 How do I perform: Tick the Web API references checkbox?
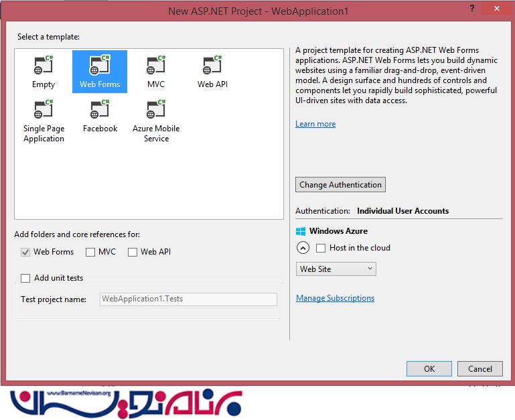pyautogui.click(x=133, y=252)
